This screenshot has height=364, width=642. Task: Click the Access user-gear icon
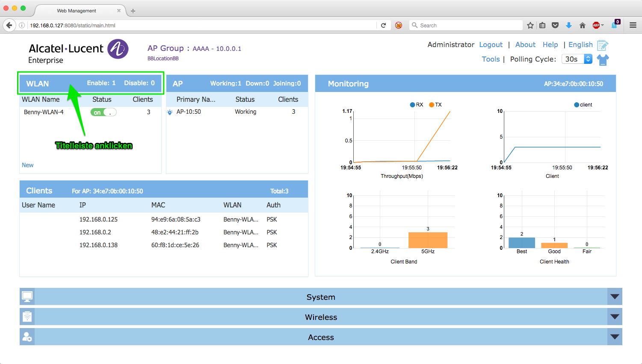click(x=27, y=337)
